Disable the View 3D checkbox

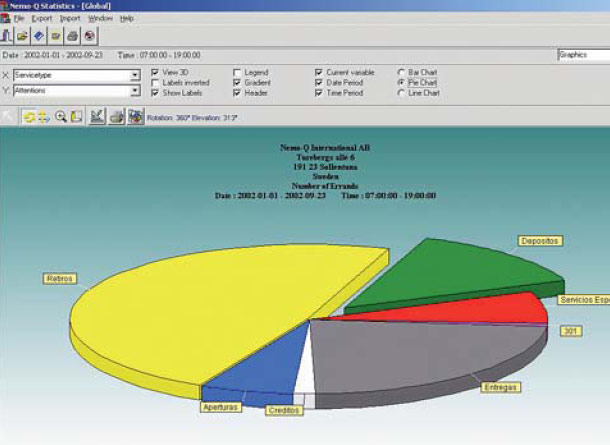point(154,73)
